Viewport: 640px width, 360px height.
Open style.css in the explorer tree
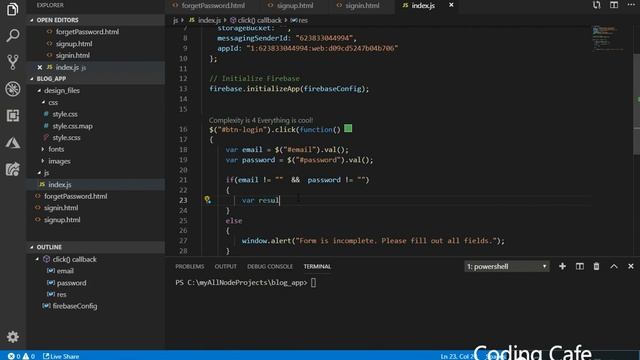coord(65,114)
